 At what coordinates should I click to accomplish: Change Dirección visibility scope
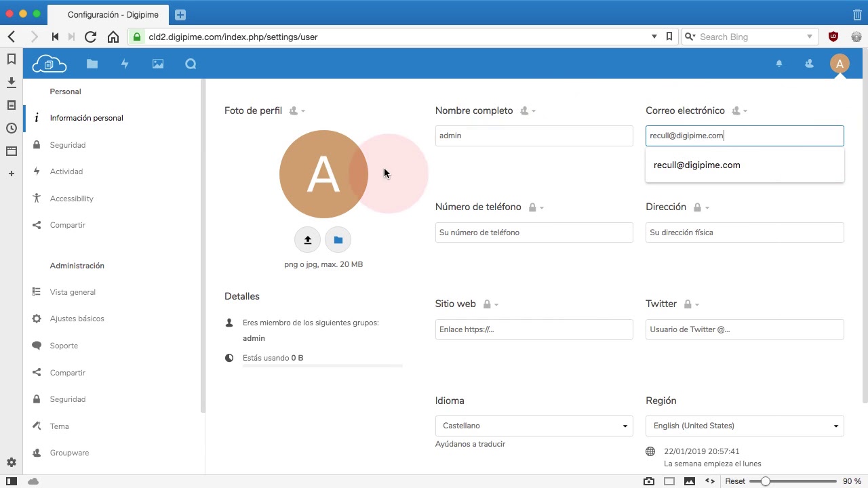[701, 207]
